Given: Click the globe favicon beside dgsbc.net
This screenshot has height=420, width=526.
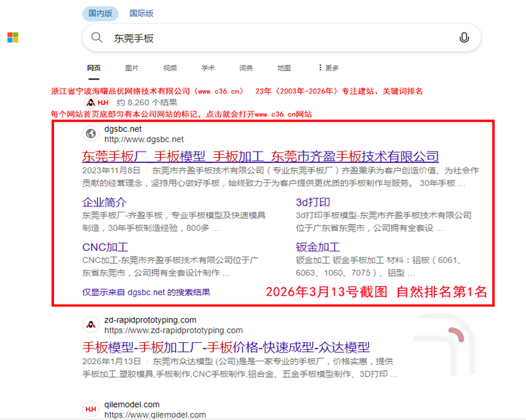Looking at the screenshot, I should coord(90,133).
